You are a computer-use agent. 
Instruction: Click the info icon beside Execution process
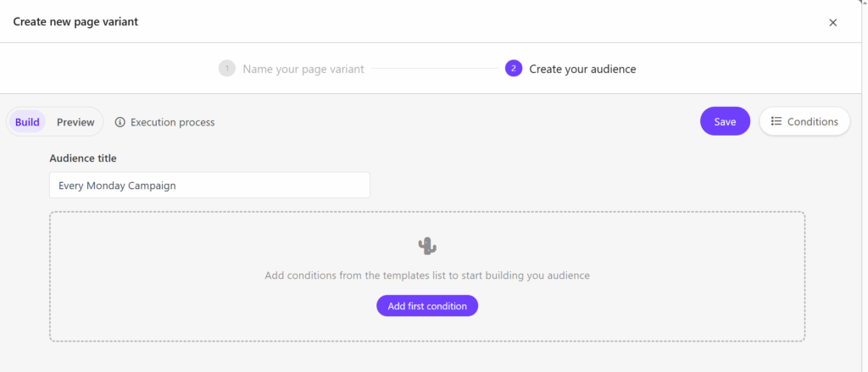(x=120, y=122)
